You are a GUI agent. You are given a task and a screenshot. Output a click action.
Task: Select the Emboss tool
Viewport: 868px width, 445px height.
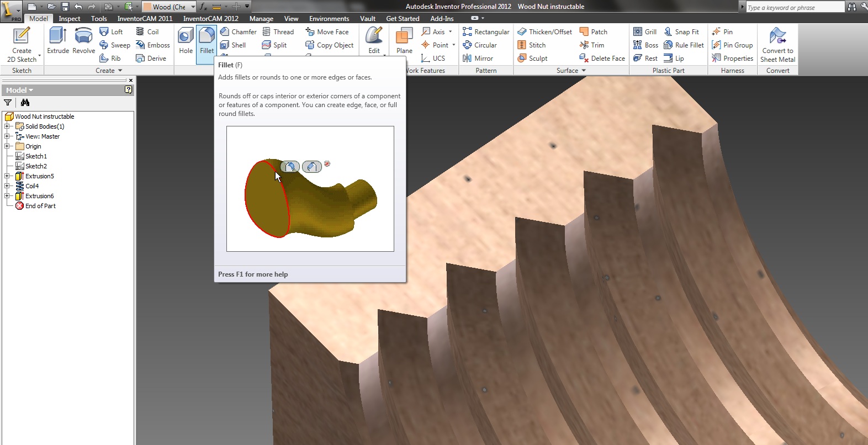click(x=153, y=45)
